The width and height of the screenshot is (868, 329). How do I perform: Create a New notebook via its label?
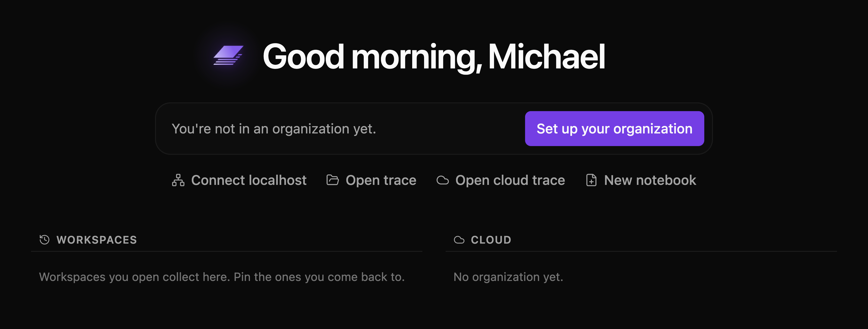(650, 180)
